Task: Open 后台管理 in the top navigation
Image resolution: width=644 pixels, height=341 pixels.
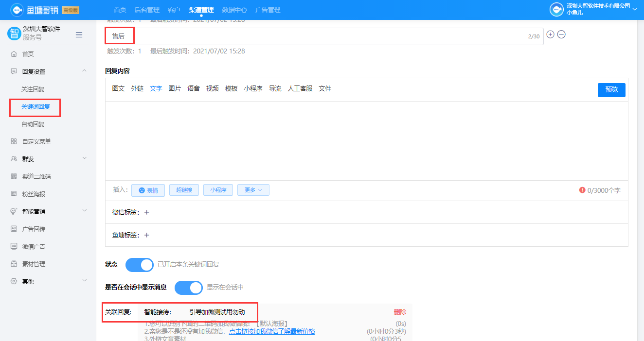Action: click(x=147, y=10)
